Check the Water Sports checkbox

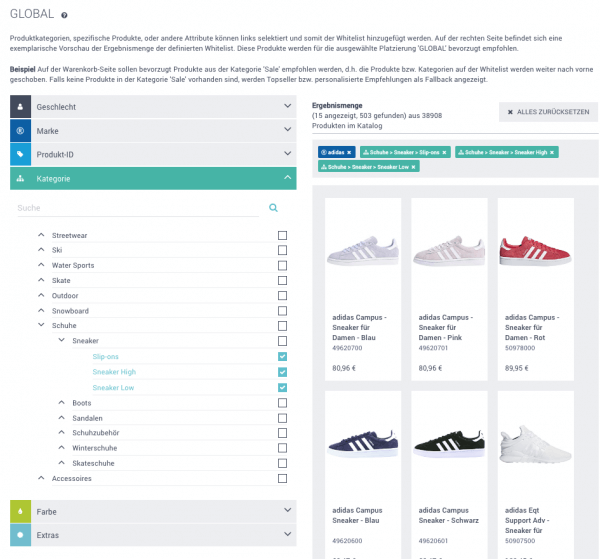282,266
